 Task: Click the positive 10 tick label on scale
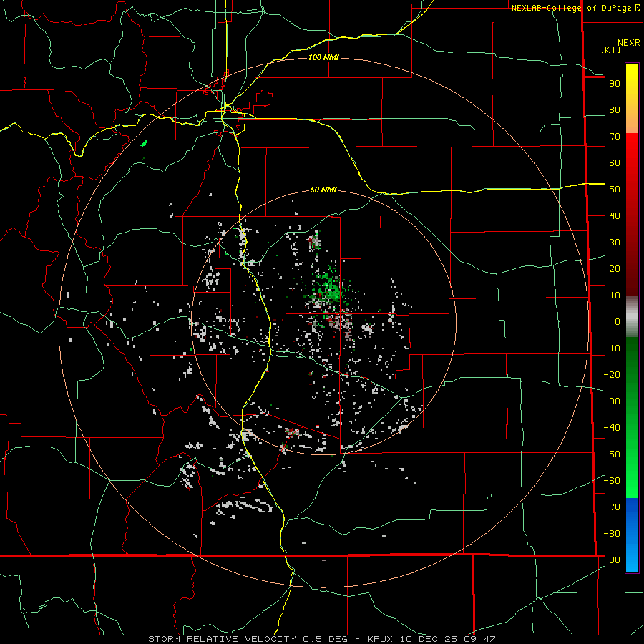point(615,296)
